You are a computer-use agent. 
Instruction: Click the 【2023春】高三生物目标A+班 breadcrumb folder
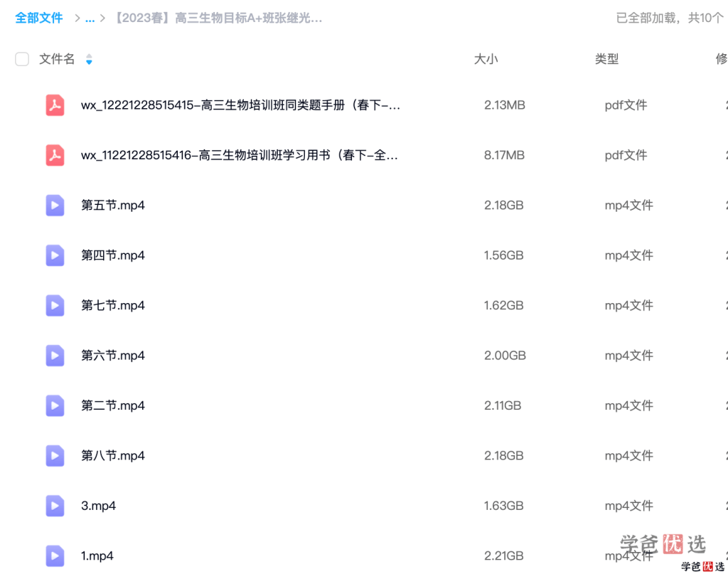coord(218,18)
